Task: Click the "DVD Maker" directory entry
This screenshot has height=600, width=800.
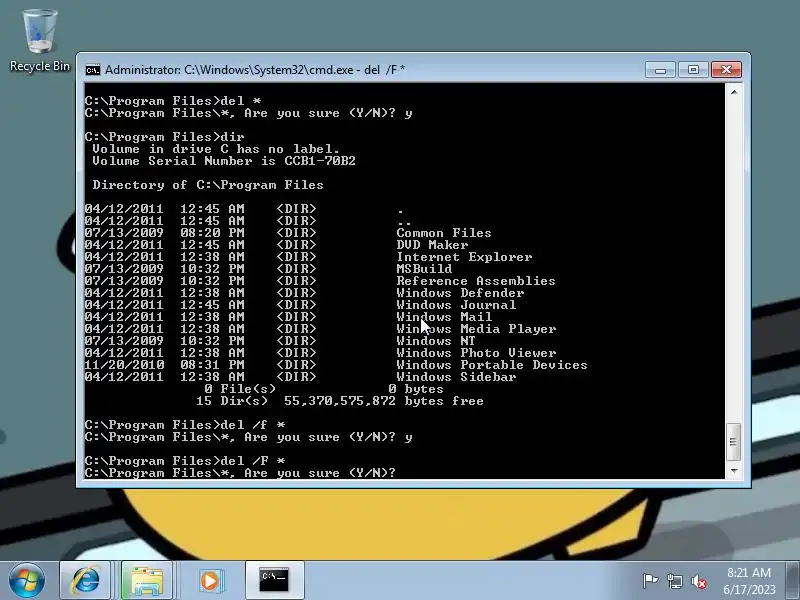Action: 432,245
